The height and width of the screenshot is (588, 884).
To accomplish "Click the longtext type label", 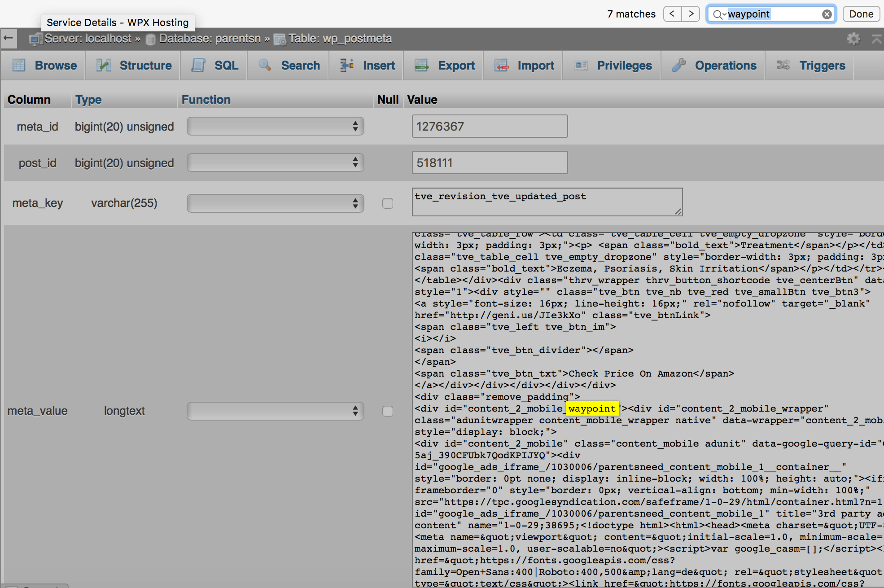I will point(124,411).
